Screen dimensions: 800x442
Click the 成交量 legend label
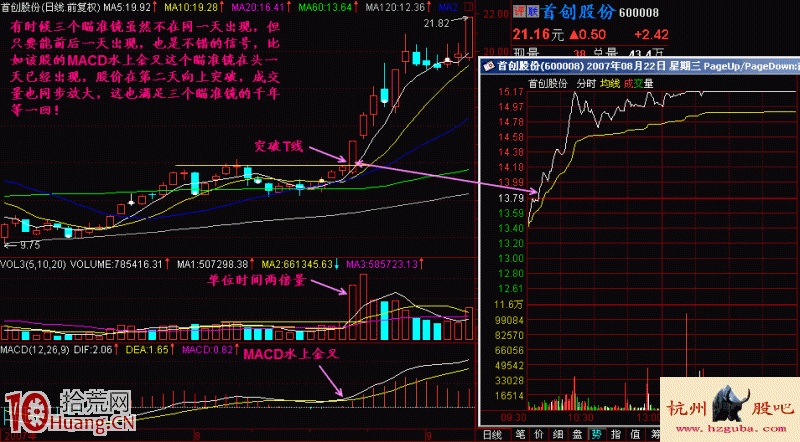click(638, 83)
